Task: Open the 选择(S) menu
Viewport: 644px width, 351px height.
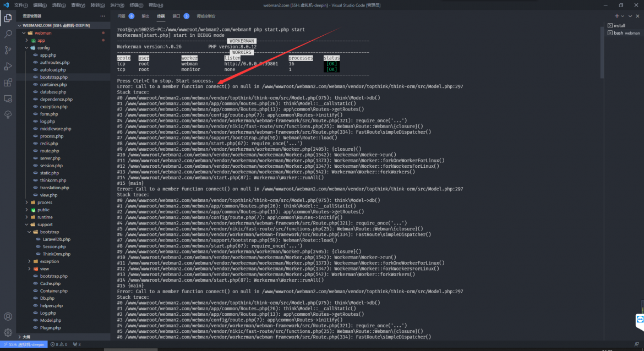Action: [59, 6]
